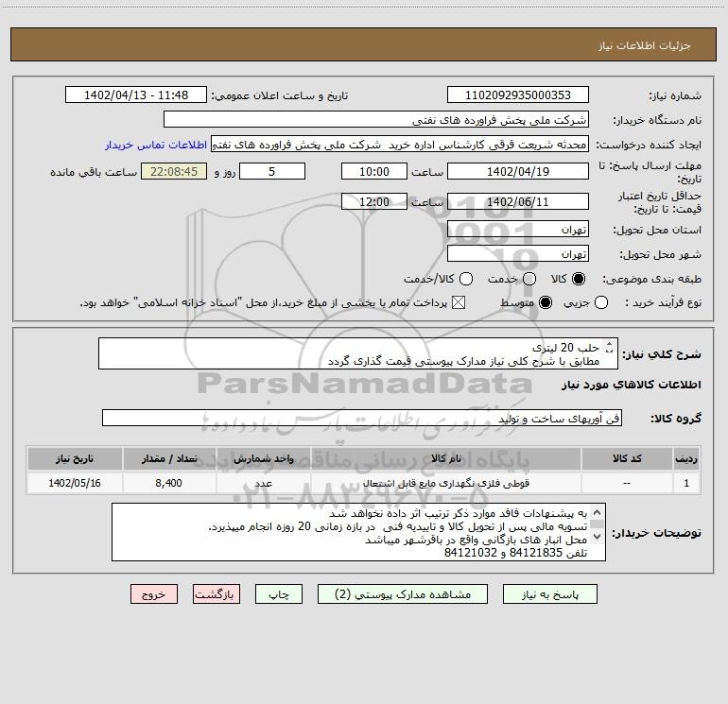
Task: Click the buyer organization name field
Action: (376, 120)
